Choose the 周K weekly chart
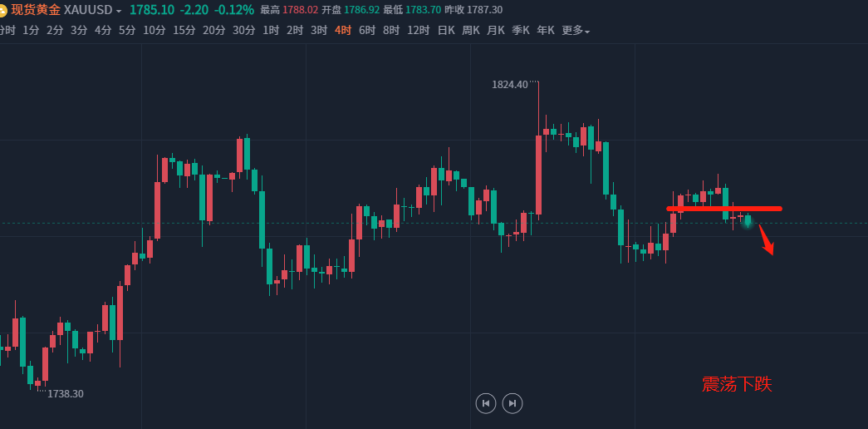 pos(470,31)
